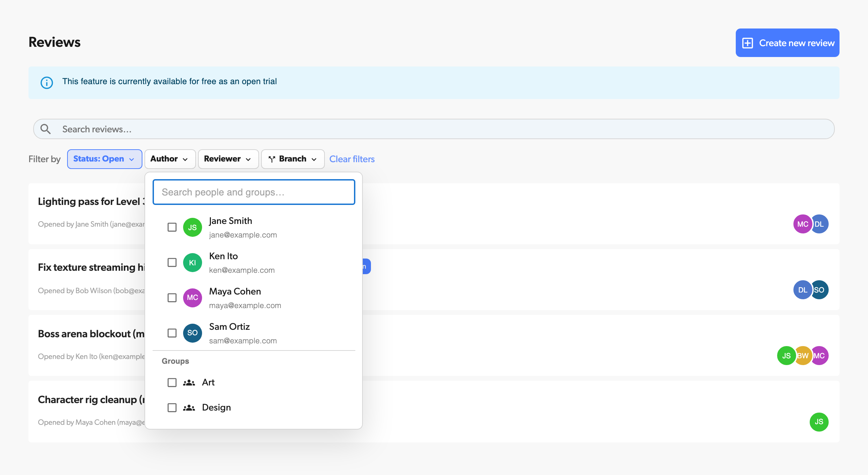Click MC reviewer avatar on Lighting pass review

click(802, 224)
